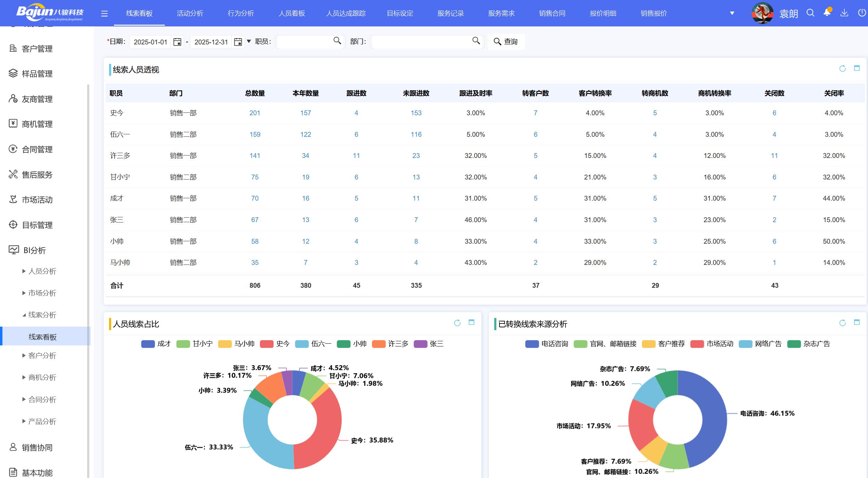
Task: Click the download icon in header
Action: coord(844,13)
